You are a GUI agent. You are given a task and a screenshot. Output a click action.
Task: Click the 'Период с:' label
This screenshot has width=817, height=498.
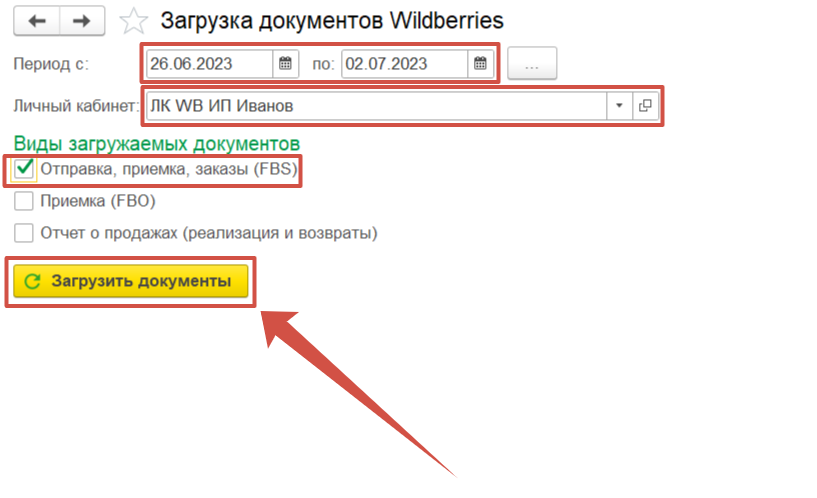pyautogui.click(x=51, y=64)
